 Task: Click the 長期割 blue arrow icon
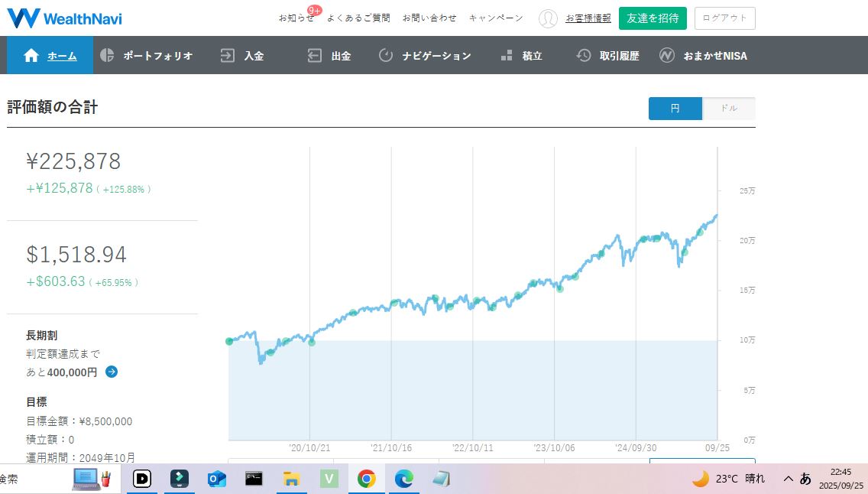click(112, 372)
